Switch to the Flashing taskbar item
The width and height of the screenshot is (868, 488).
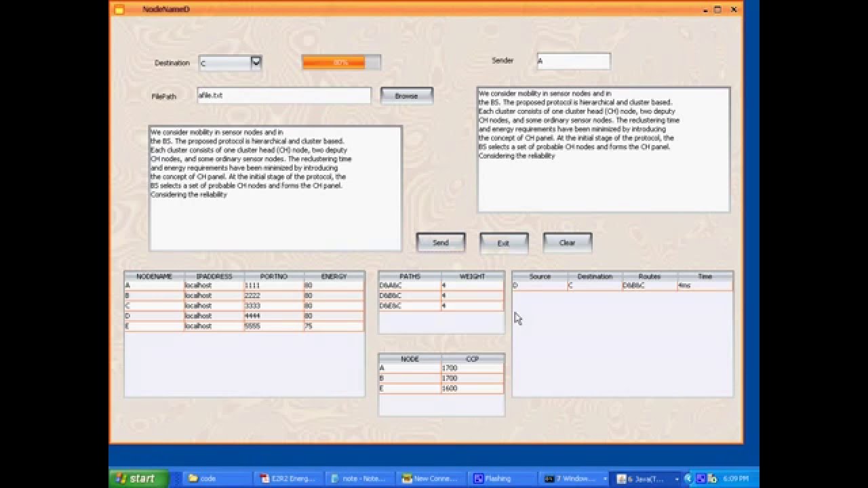click(502, 479)
